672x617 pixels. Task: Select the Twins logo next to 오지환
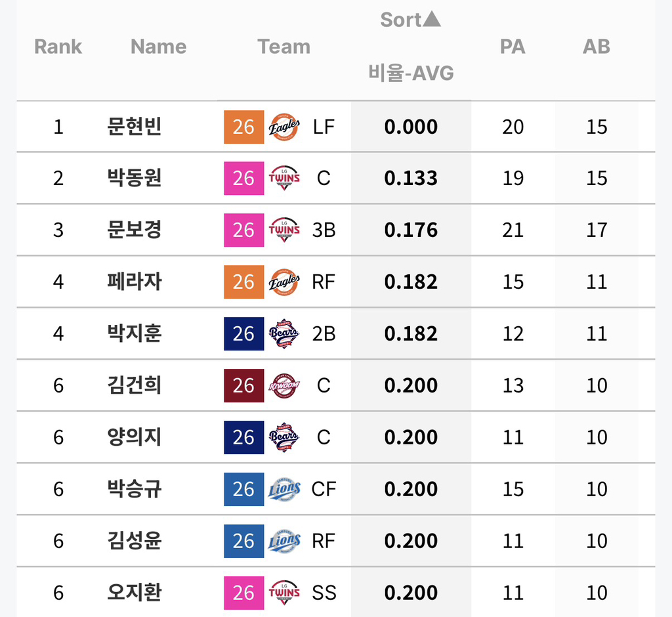coord(283,593)
